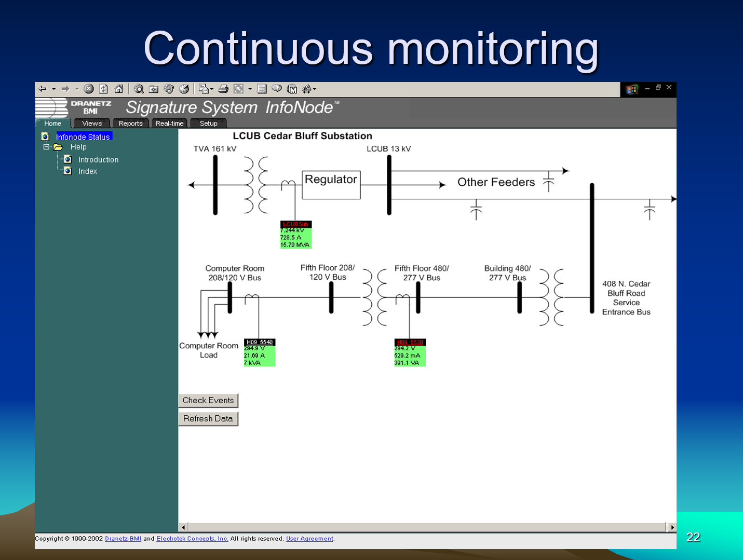The width and height of the screenshot is (743, 560).
Task: Click the LCUBSub meter readout box
Action: point(295,235)
